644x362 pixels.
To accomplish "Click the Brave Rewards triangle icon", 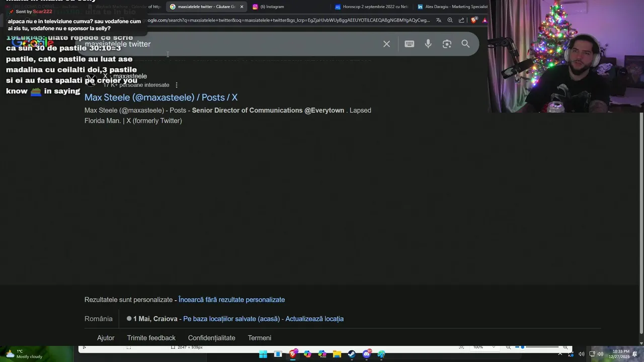I will click(x=485, y=21).
